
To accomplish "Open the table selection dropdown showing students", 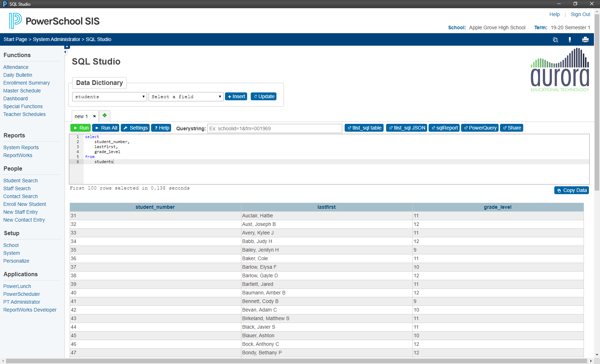I will (x=109, y=96).
